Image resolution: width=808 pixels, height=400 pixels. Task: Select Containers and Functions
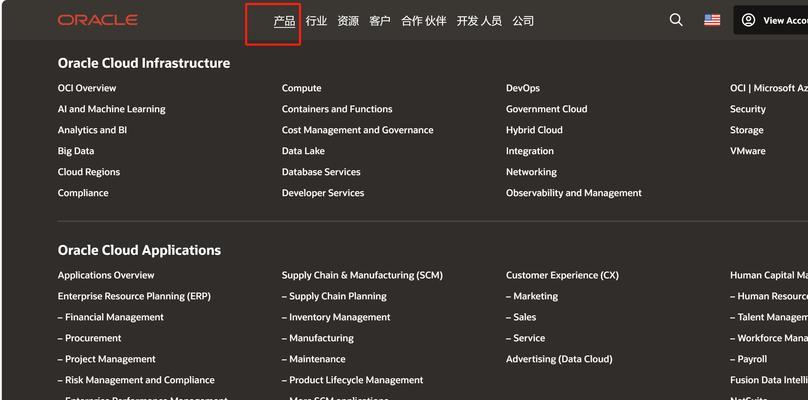tap(337, 109)
